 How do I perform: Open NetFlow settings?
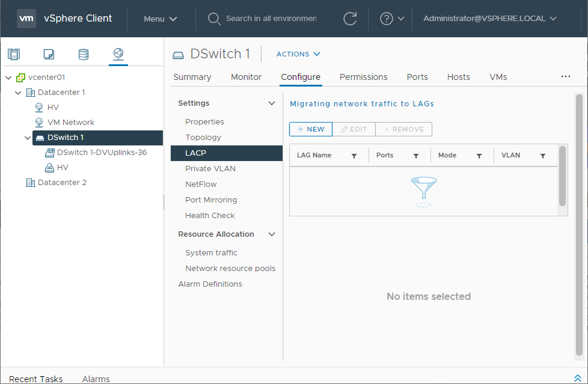pyautogui.click(x=201, y=184)
